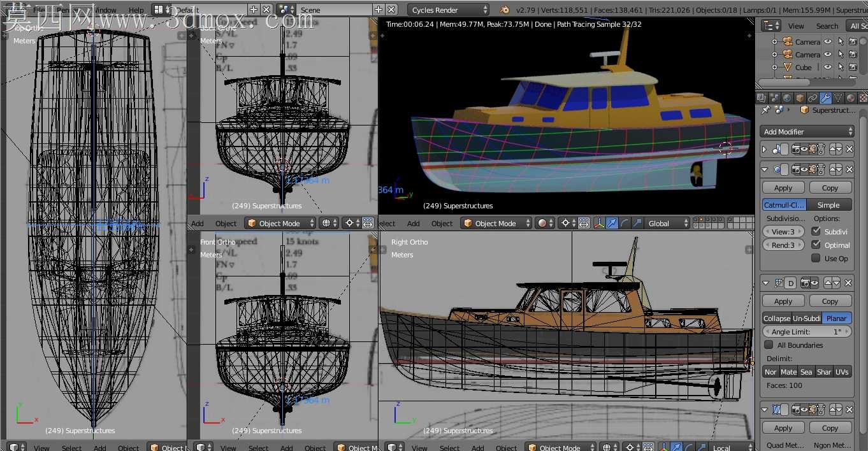Image resolution: width=868 pixels, height=451 pixels.
Task: Move the Subdivision Surface modifier up in stack
Action: pyautogui.click(x=833, y=169)
